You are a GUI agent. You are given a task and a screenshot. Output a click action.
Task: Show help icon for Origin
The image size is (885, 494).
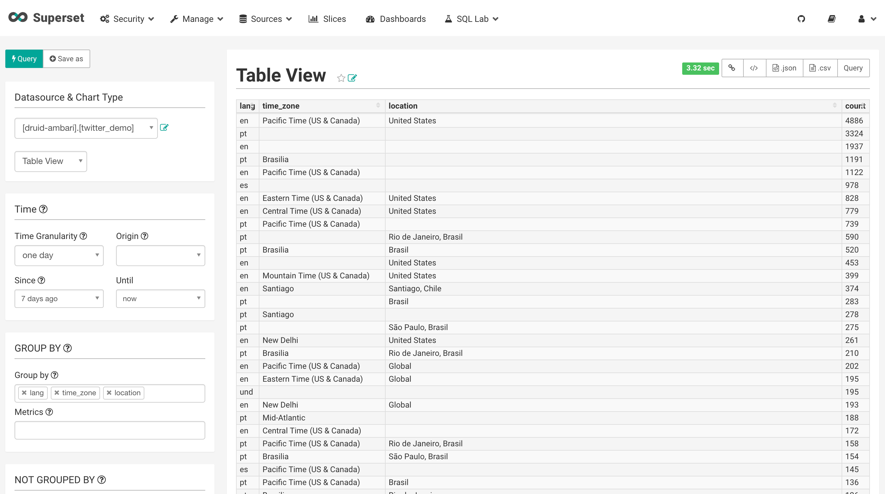144,236
